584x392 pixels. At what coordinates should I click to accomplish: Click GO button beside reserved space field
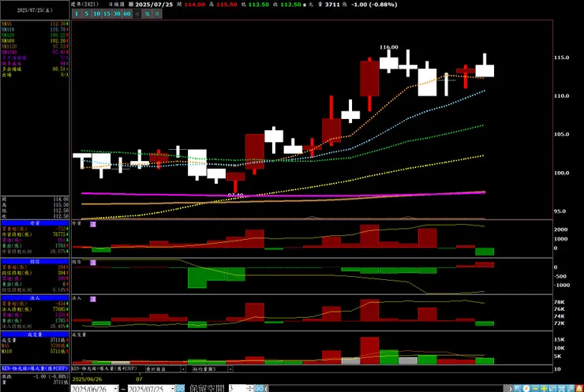pyautogui.click(x=259, y=388)
